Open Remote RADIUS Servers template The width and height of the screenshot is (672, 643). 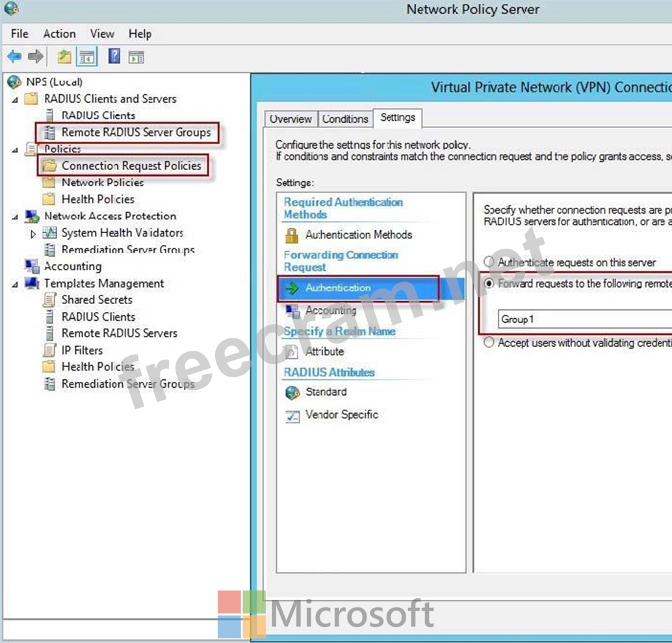click(x=120, y=333)
